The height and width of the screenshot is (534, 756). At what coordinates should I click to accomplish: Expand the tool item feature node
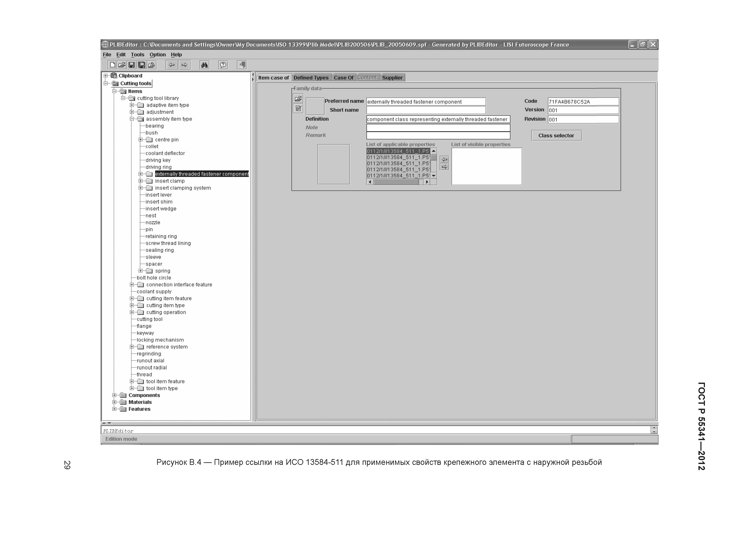click(x=132, y=381)
